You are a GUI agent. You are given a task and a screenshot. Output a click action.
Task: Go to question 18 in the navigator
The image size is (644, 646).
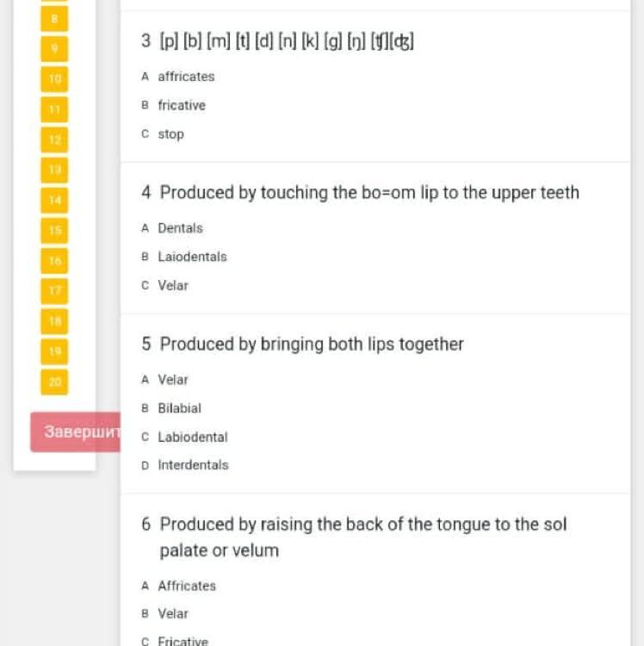pyautogui.click(x=54, y=320)
